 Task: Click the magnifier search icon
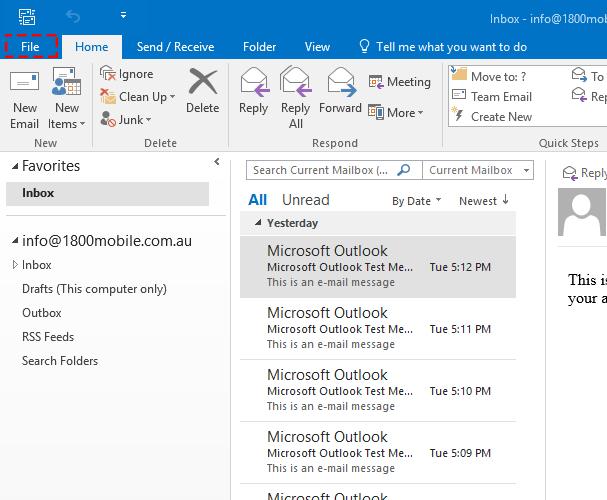click(x=404, y=170)
